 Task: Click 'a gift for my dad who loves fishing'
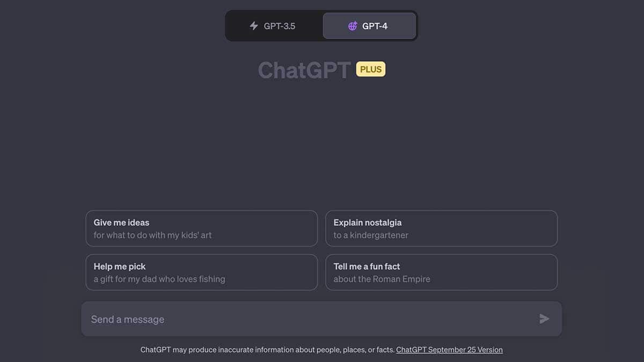pos(159,279)
